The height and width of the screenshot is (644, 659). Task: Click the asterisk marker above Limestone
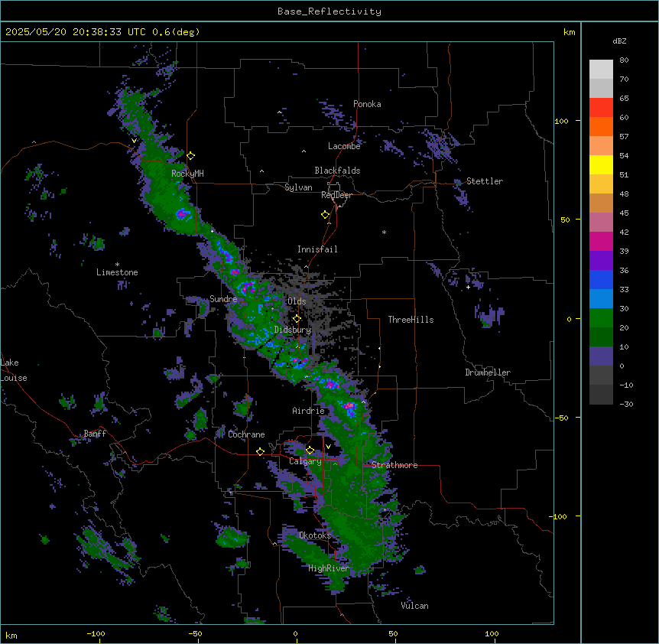[117, 265]
